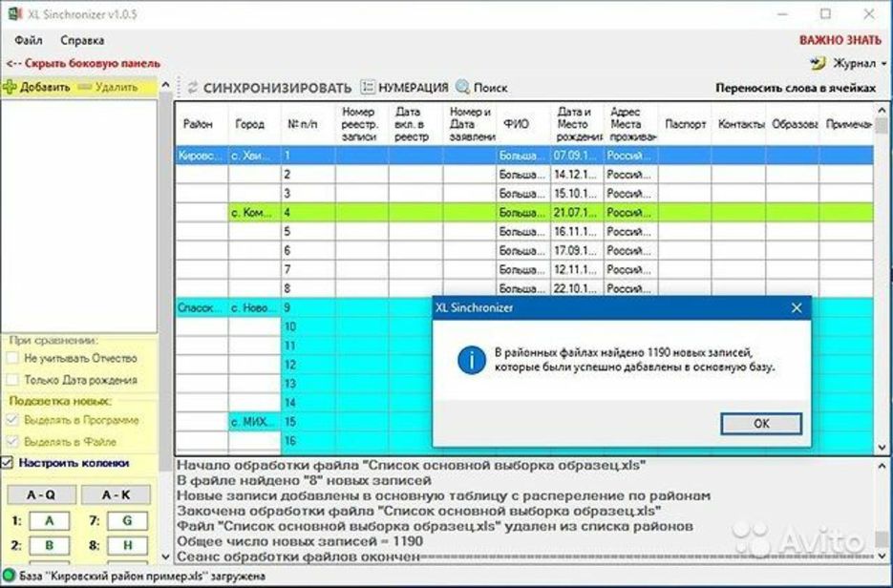Click sidebar scrollbar down arrow
The height and width of the screenshot is (588, 893).
(x=166, y=556)
